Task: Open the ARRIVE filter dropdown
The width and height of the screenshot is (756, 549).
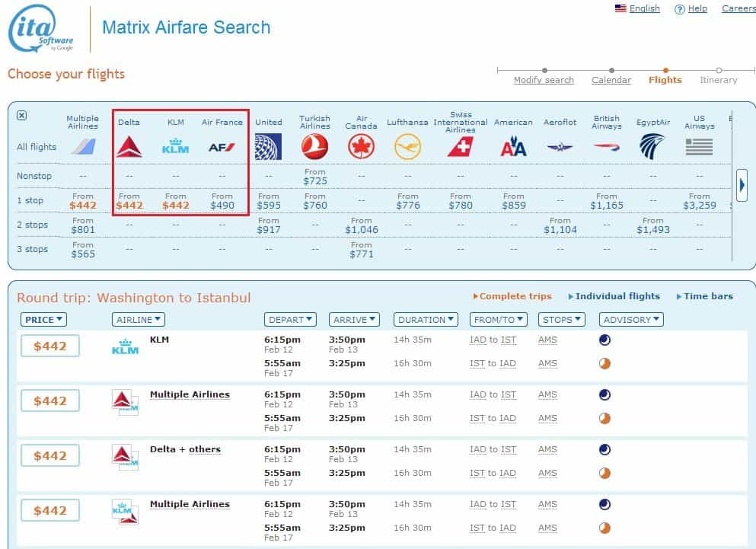Action: [354, 319]
